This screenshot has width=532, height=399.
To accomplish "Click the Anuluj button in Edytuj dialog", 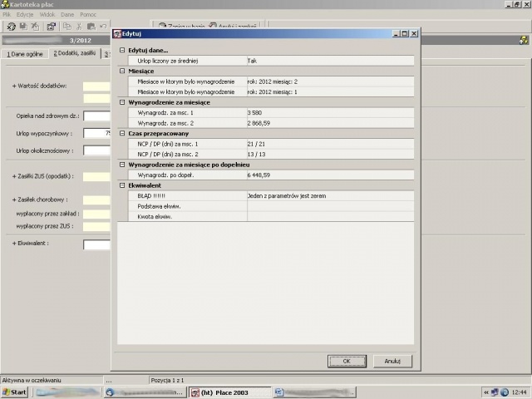I will 392,361.
